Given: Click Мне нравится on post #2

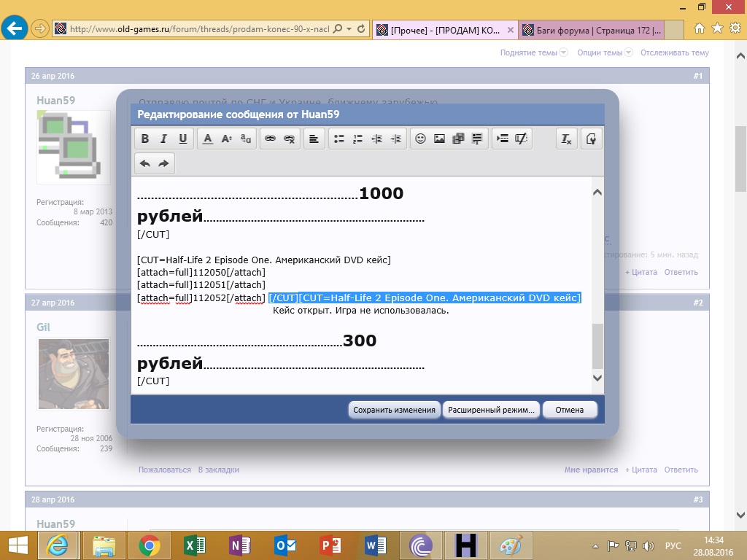Looking at the screenshot, I should tap(591, 470).
